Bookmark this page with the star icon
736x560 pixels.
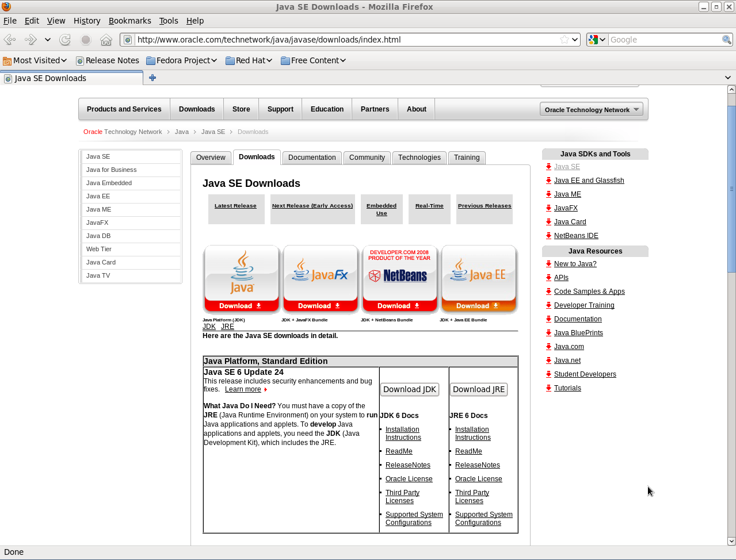point(565,40)
